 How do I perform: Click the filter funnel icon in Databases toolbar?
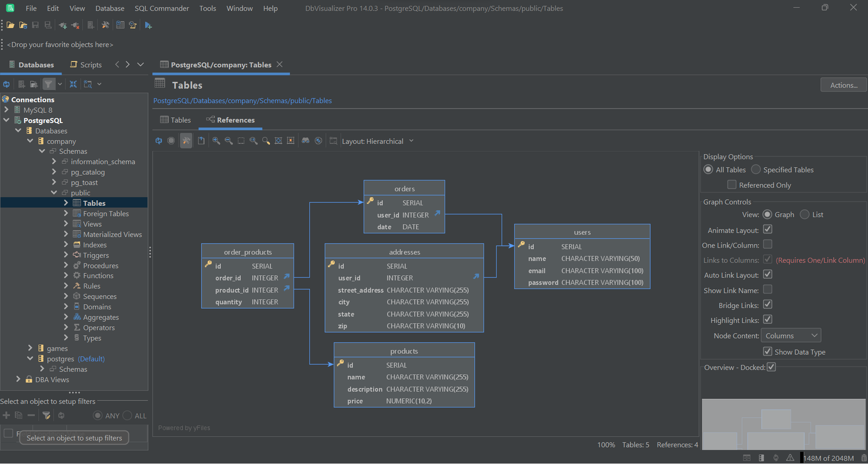point(48,84)
